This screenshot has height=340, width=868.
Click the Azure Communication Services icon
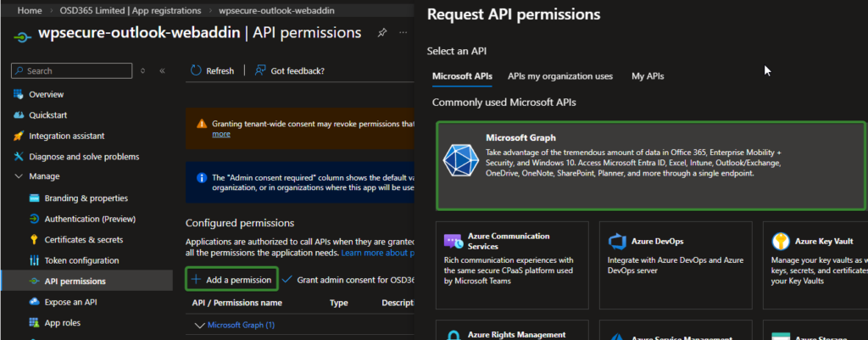453,242
